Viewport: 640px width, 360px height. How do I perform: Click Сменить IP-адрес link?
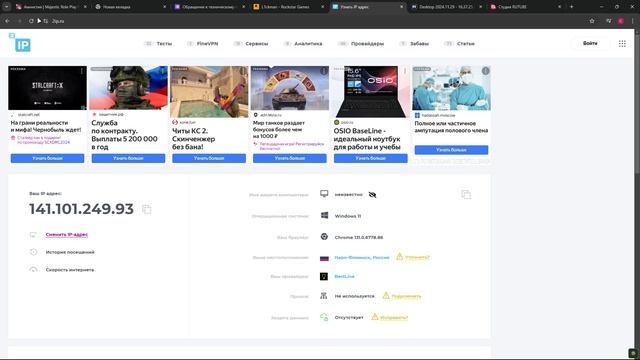click(x=67, y=235)
